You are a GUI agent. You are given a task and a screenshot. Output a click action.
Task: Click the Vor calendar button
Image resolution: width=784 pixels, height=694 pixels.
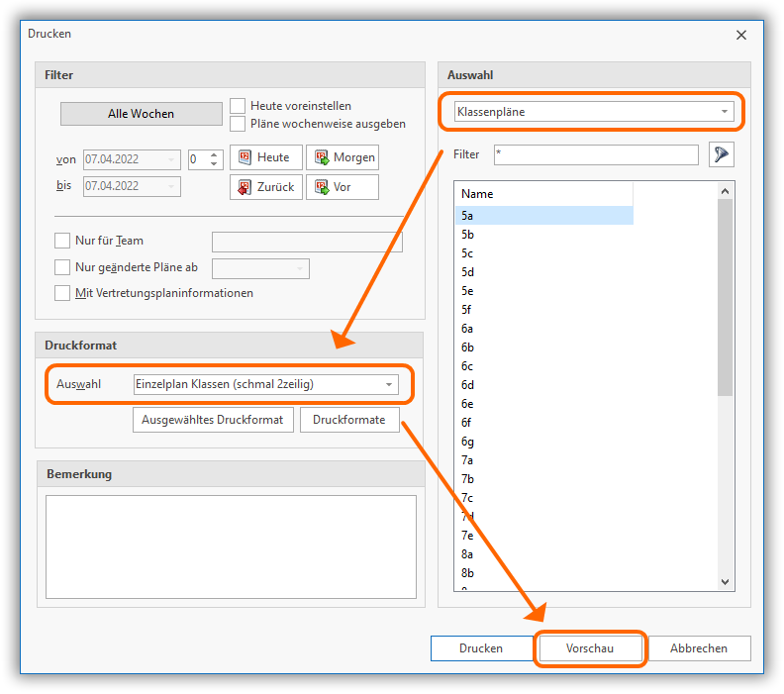coord(342,187)
